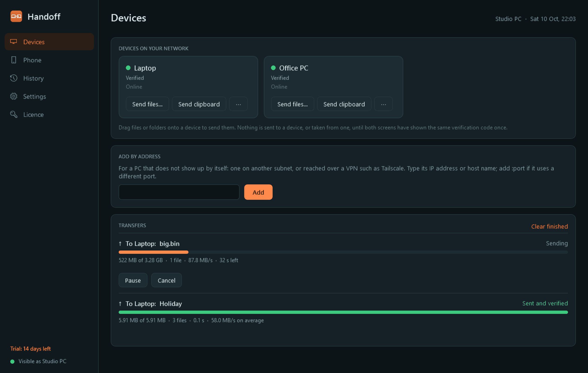
Task: Focus the add by address input field
Action: (179, 192)
